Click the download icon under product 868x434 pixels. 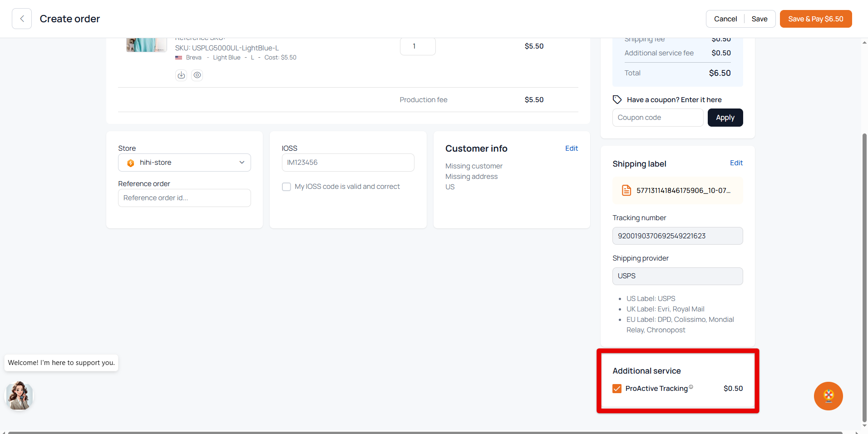coord(181,75)
